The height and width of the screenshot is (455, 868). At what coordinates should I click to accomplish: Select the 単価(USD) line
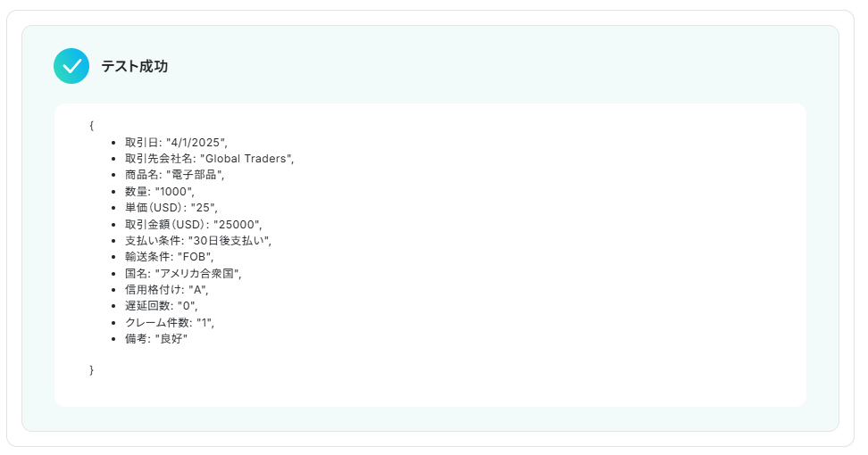[170, 208]
